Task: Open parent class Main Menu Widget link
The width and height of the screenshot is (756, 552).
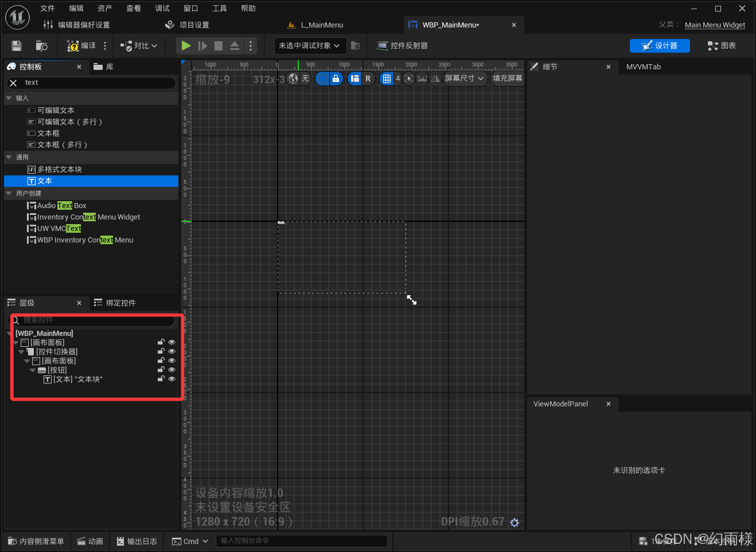Action: coord(715,25)
